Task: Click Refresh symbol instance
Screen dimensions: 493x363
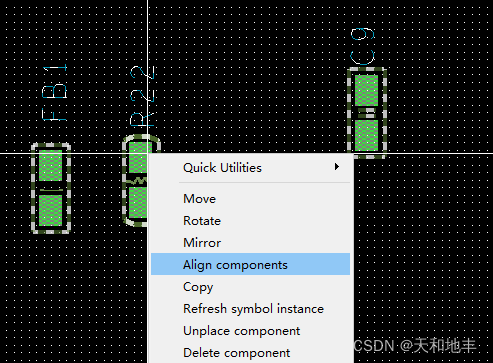Action: (x=250, y=309)
